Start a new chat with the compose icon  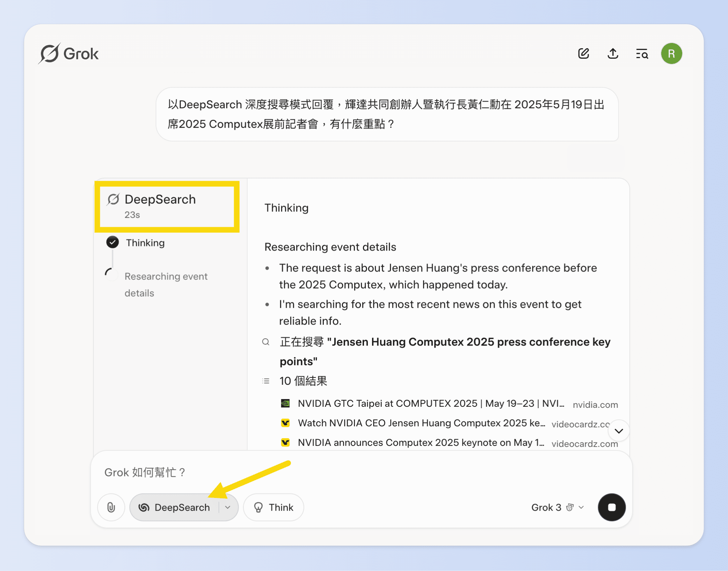pyautogui.click(x=583, y=53)
